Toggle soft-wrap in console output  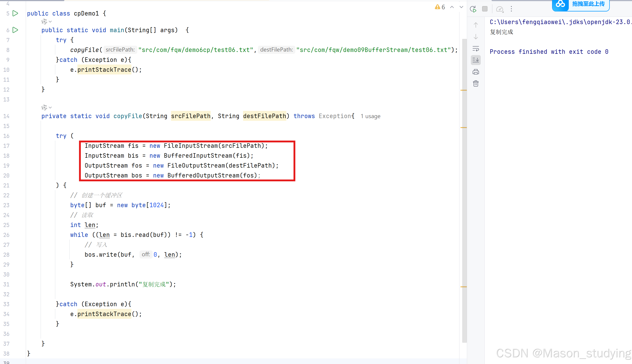[x=476, y=49]
